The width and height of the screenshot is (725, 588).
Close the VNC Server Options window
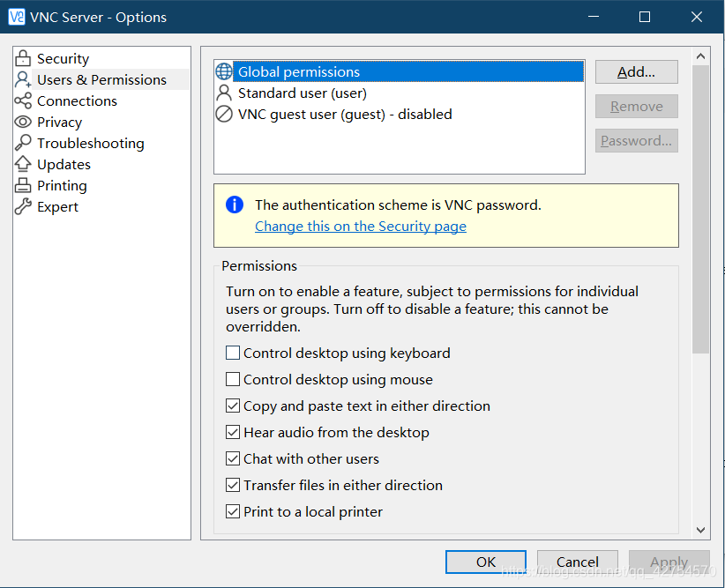tap(697, 17)
